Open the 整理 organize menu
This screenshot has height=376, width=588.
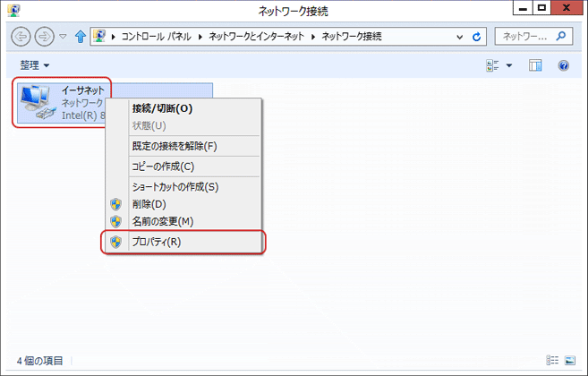[x=35, y=65]
